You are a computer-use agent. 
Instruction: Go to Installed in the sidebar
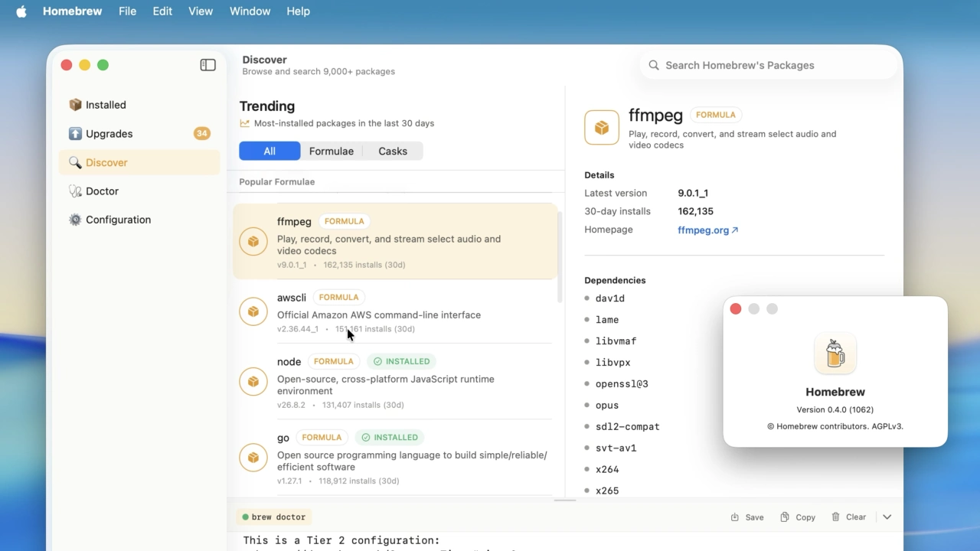tap(139, 105)
